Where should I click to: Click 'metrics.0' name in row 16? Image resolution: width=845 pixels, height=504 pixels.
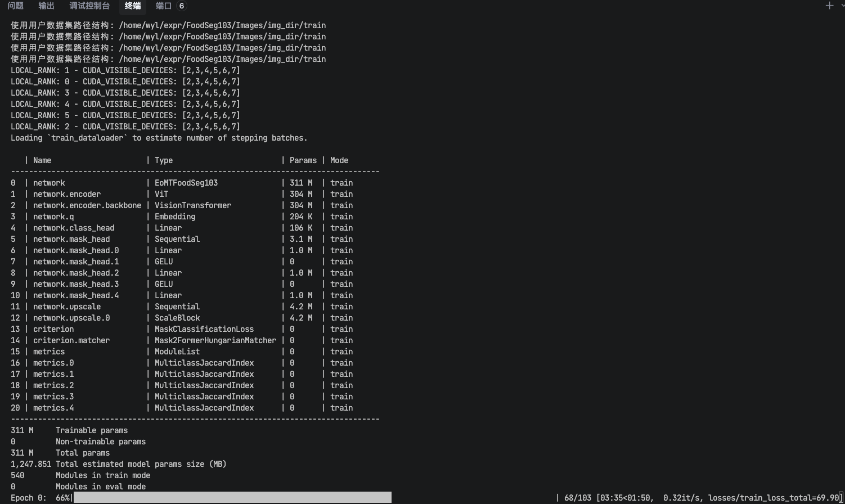click(x=53, y=363)
